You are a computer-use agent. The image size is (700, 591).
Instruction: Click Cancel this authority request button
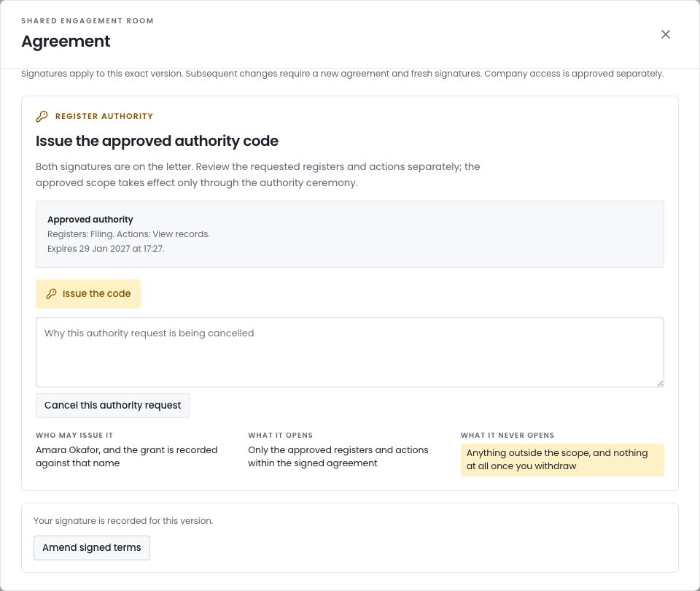pos(112,406)
